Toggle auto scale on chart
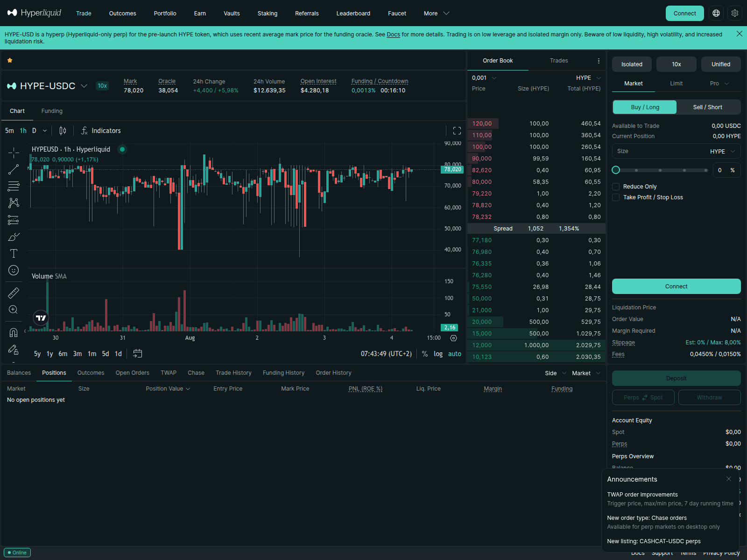This screenshot has height=560, width=747. click(455, 354)
